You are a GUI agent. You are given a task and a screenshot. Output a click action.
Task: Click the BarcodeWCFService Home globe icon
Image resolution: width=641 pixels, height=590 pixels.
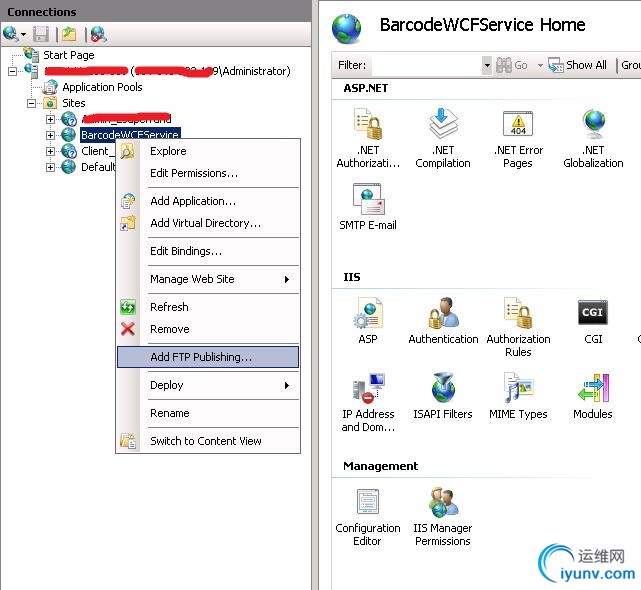(346, 28)
